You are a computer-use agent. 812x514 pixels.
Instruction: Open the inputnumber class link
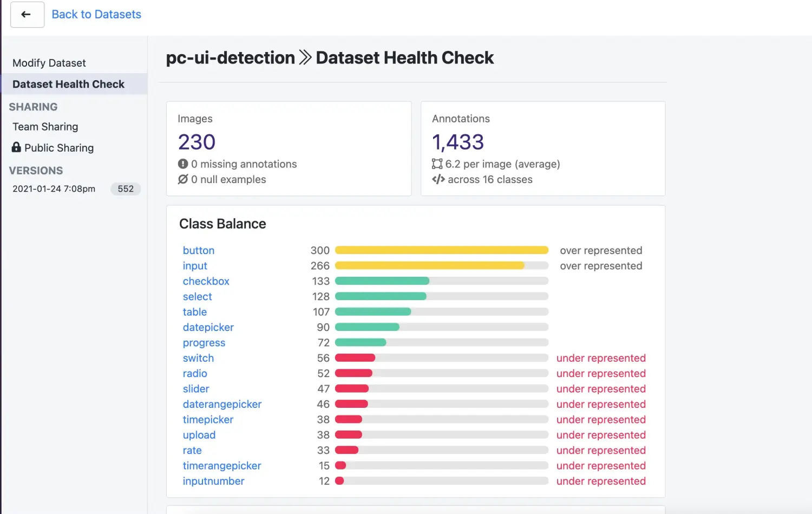pos(214,481)
